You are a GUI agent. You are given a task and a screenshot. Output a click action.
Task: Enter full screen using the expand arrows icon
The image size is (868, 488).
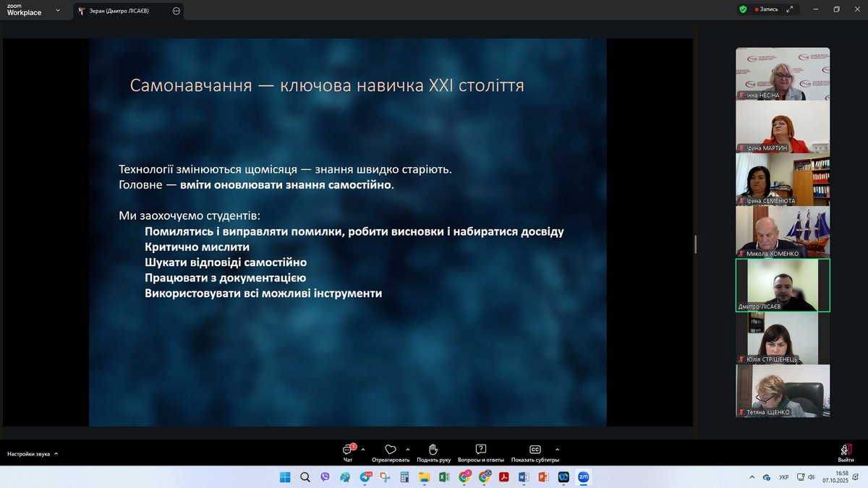(x=790, y=9)
